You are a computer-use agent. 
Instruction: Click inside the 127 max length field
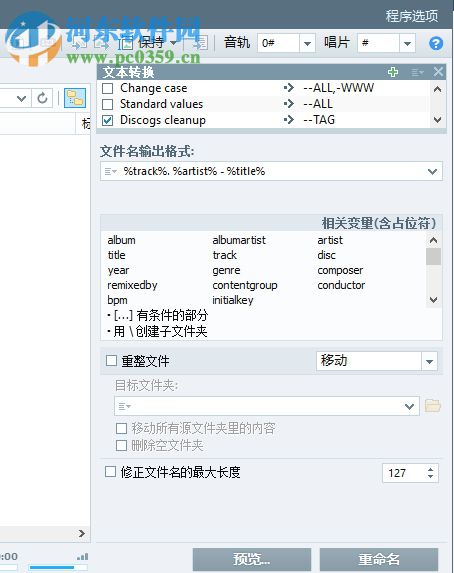404,473
